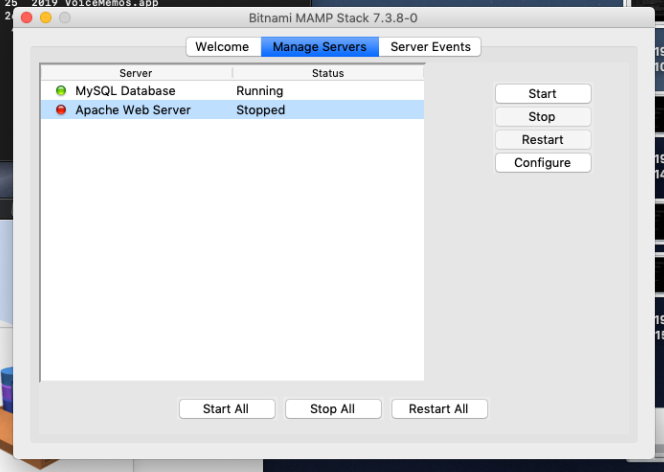Screen dimensions: 664x472
Task: Select the Apache Web Server row
Action: (232, 110)
